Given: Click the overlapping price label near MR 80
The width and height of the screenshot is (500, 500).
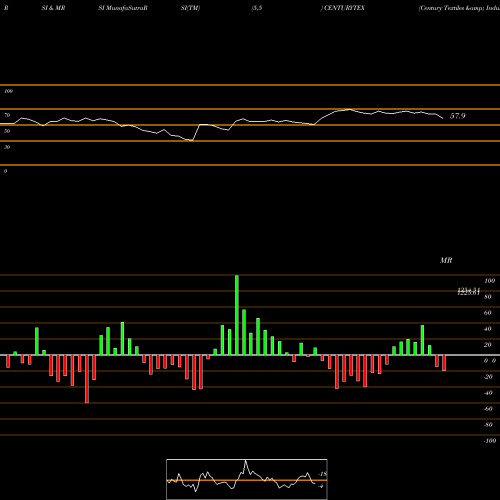Looking at the screenshot, I should coord(468,292).
